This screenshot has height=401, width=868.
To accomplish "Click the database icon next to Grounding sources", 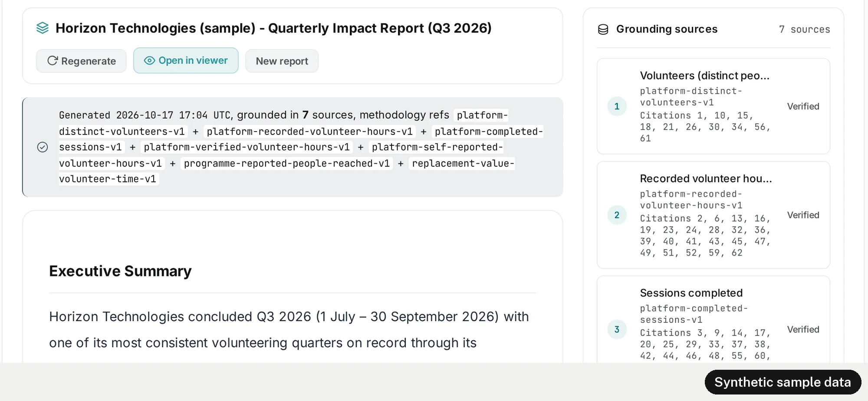I will click(x=603, y=30).
